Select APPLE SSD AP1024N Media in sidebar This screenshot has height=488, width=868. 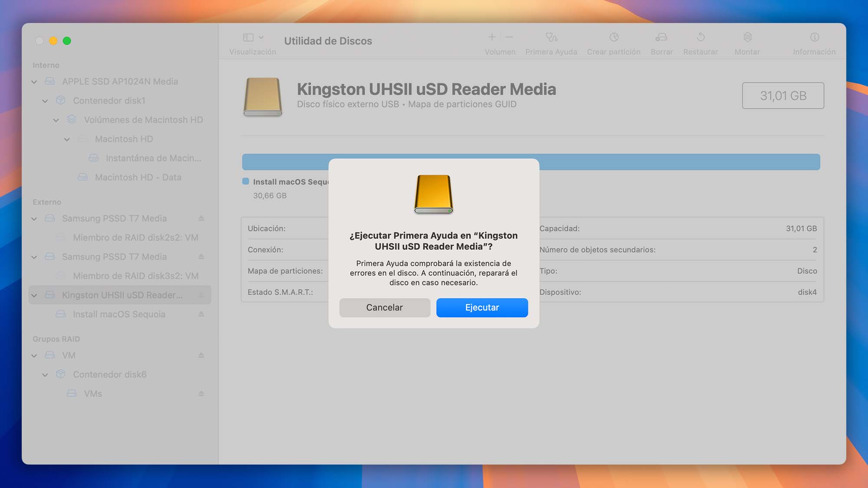click(120, 82)
